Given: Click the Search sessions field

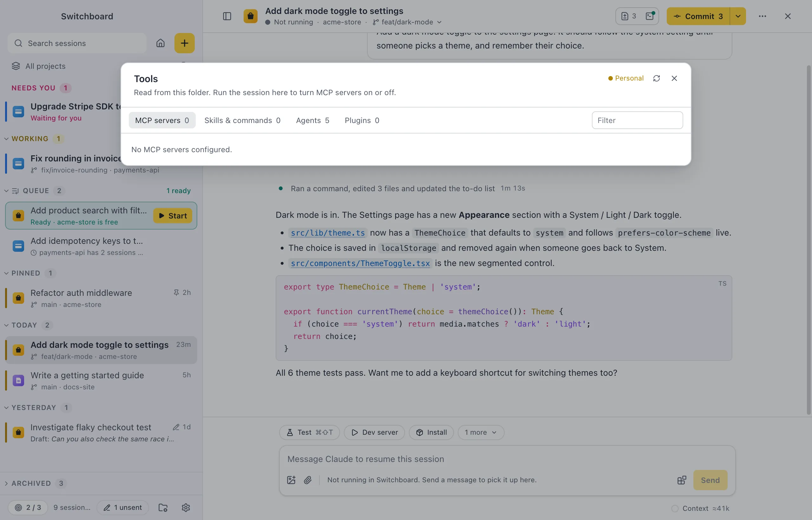Looking at the screenshot, I should 77,43.
